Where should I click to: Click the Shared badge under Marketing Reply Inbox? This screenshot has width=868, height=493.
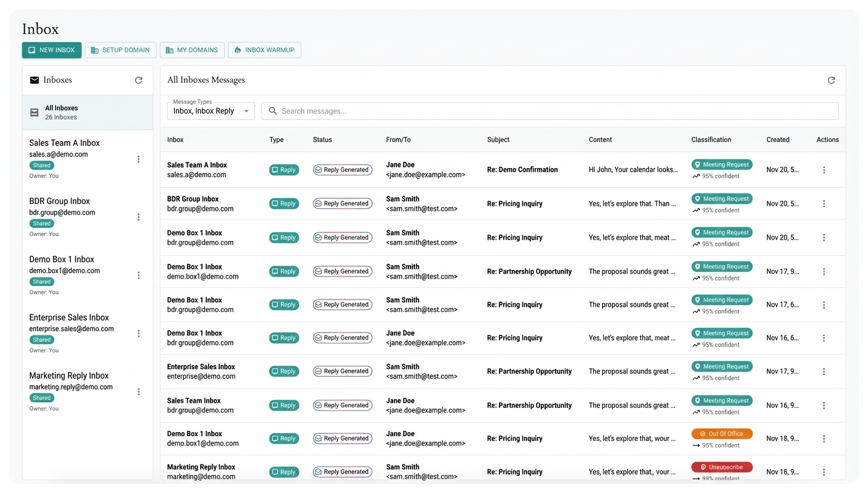point(41,397)
